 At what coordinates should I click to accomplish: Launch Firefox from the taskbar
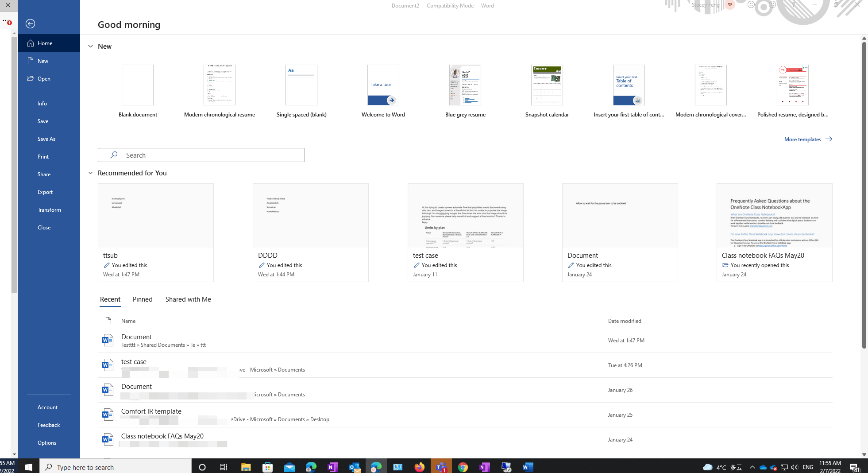[x=419, y=467]
